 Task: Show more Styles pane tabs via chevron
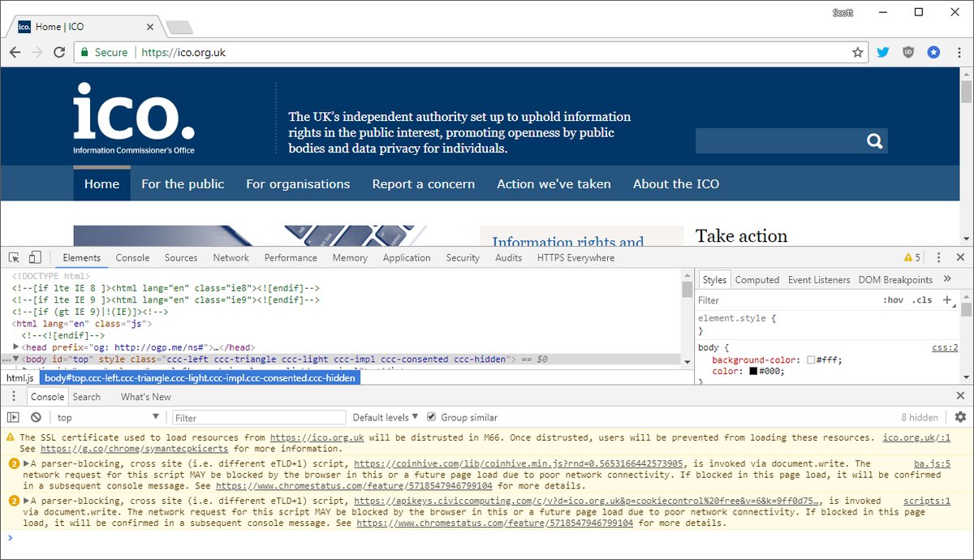(x=946, y=279)
